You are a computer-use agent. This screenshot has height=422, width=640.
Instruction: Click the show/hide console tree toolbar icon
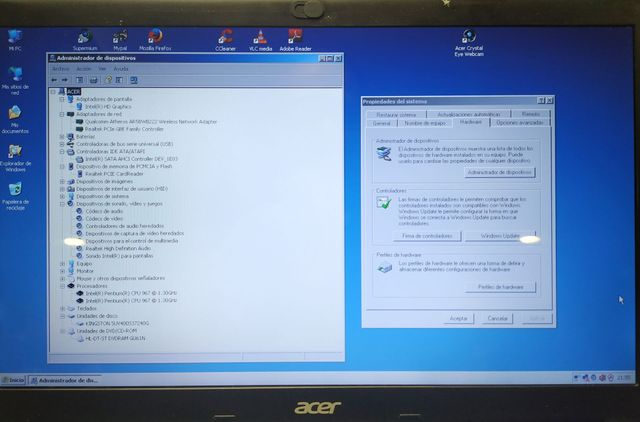[80, 80]
